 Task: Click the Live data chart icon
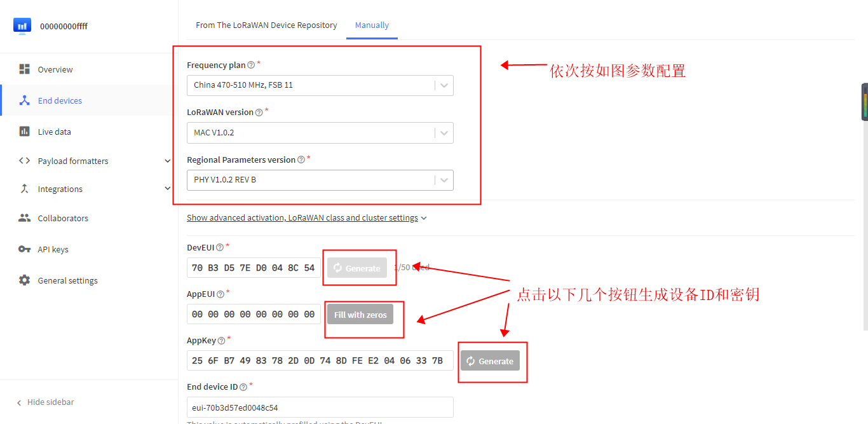click(25, 132)
